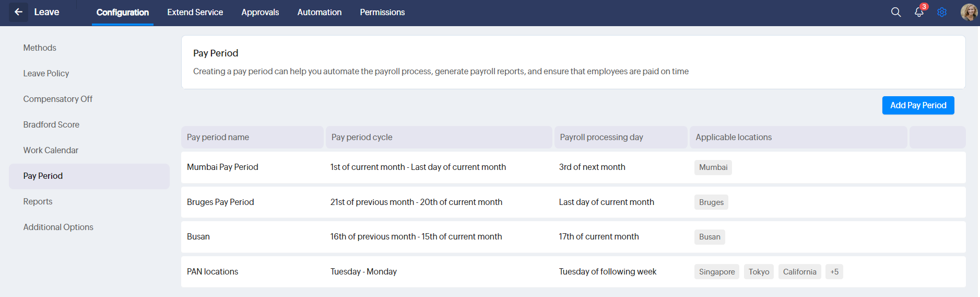This screenshot has width=980, height=297.
Task: Select the Permissions tab
Action: point(382,12)
